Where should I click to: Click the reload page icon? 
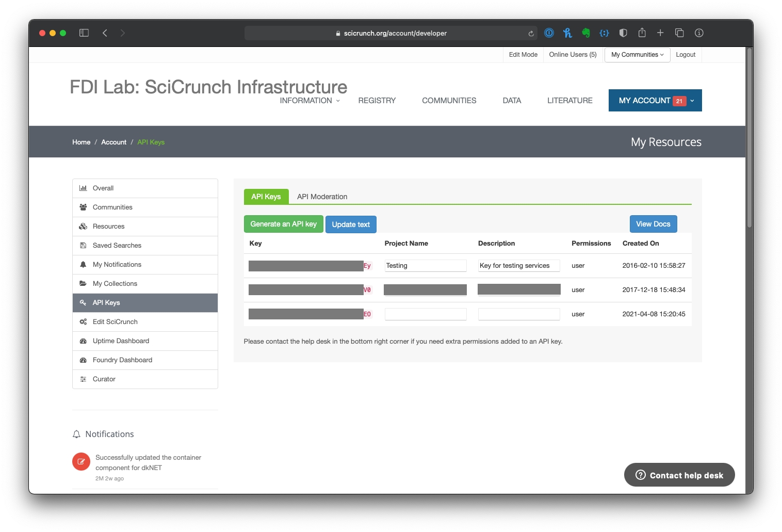(x=531, y=34)
